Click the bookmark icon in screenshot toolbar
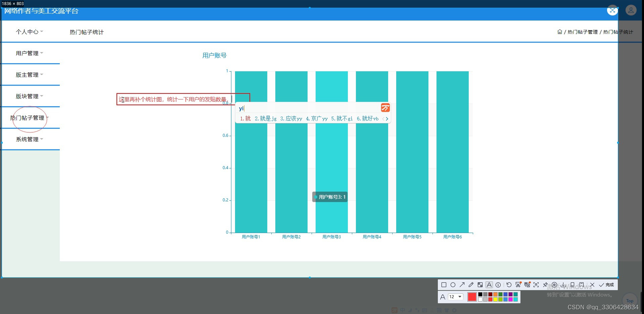The width and height of the screenshot is (644, 314). coord(582,285)
